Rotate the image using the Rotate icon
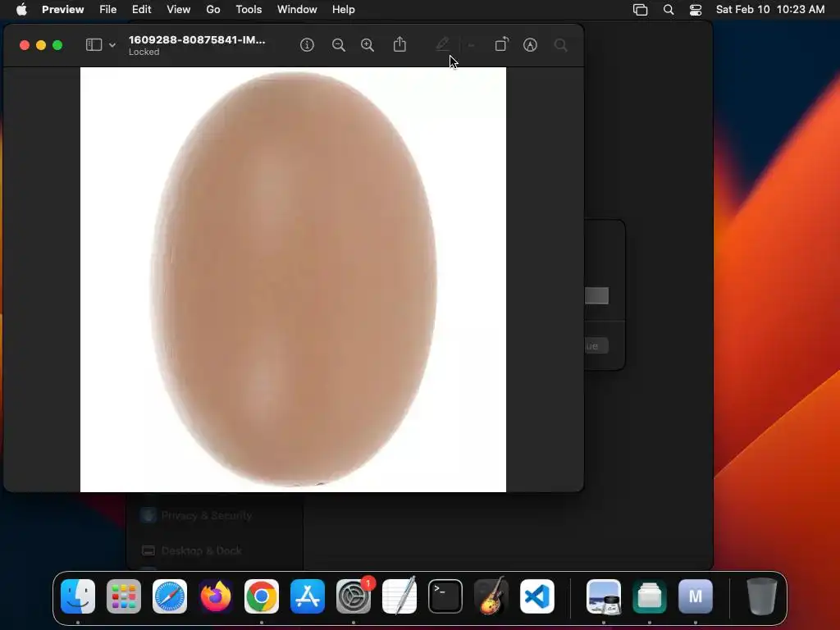The image size is (840, 630). tap(501, 44)
